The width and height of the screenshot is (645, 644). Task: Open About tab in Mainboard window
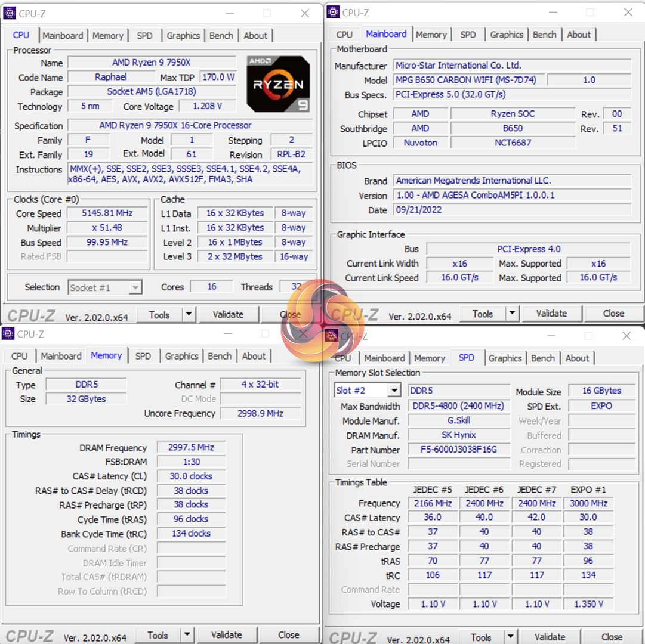(x=578, y=35)
